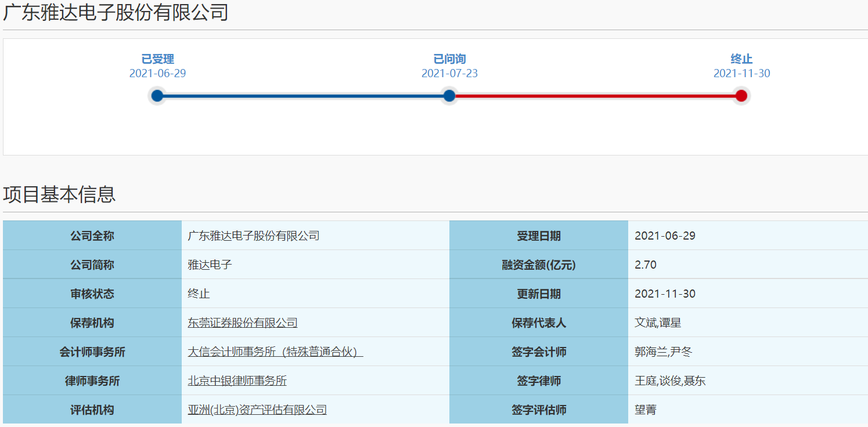Select the 融资金额(亿元) header cell
The image size is (868, 427).
point(539,265)
